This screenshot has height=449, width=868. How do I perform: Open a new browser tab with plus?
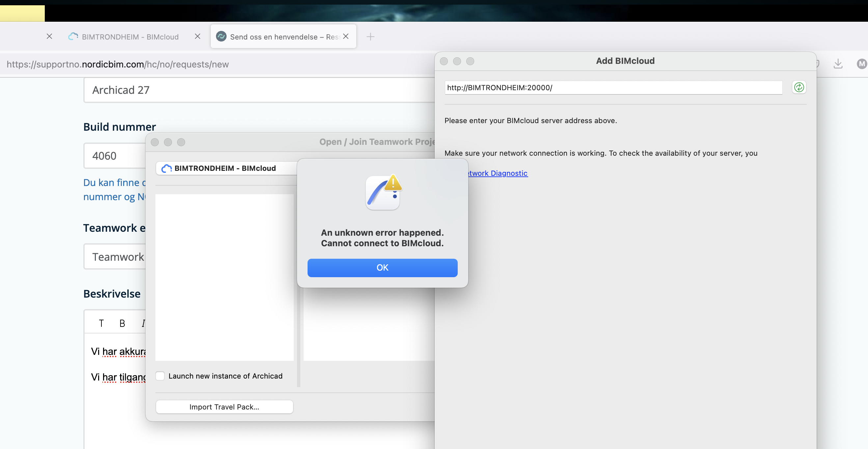(x=370, y=37)
